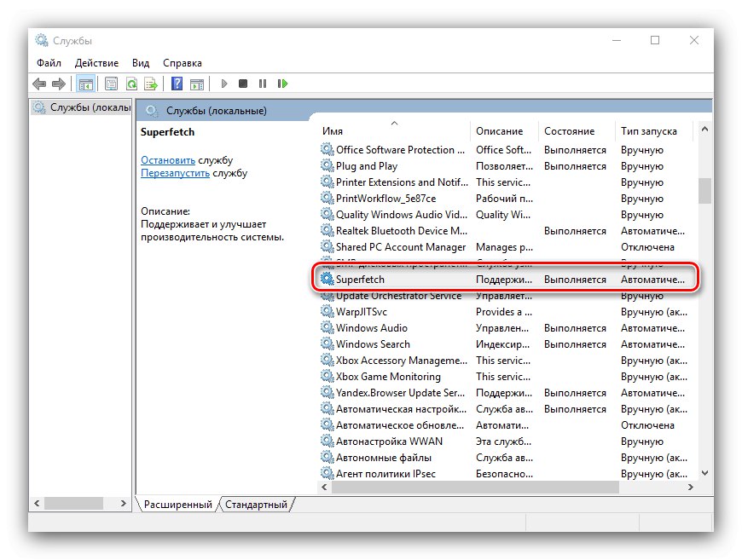
Task: Click the left tree pane scroll right arrow
Action: [124, 503]
